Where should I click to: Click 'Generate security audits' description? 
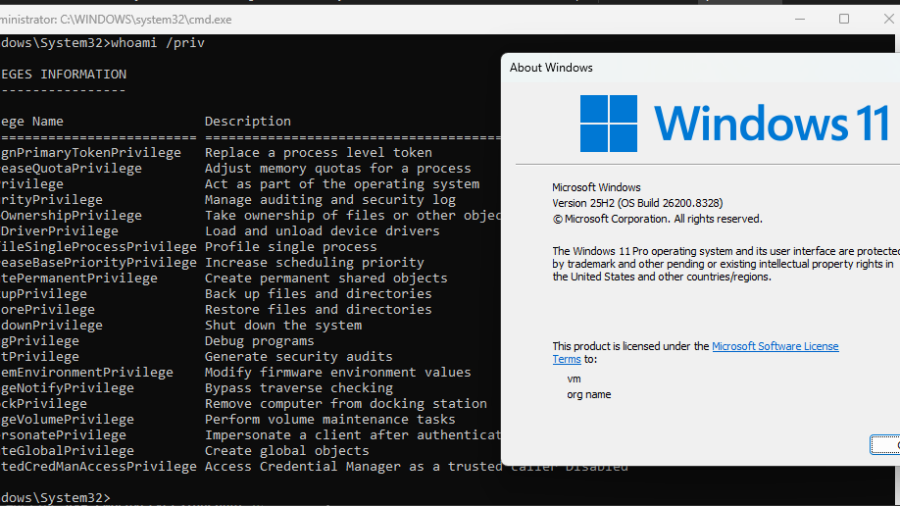[x=299, y=356]
